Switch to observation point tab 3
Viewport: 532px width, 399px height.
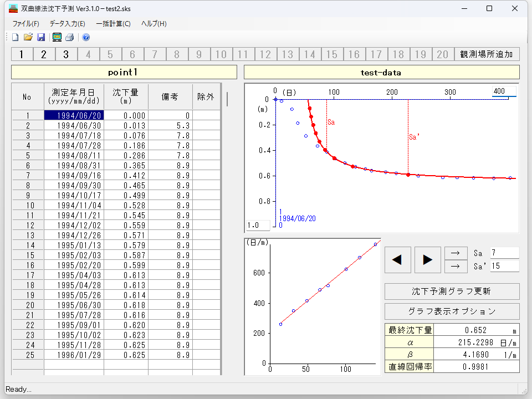click(66, 54)
